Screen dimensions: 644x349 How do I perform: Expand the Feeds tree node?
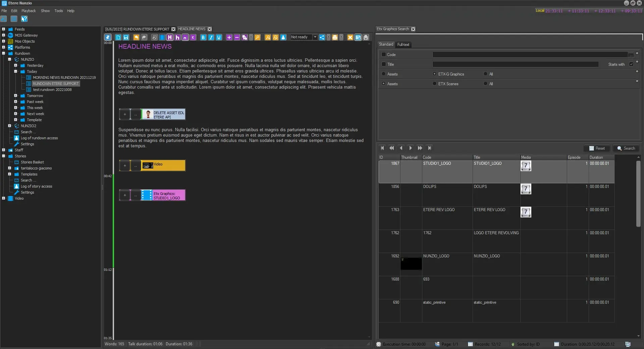tap(3, 29)
